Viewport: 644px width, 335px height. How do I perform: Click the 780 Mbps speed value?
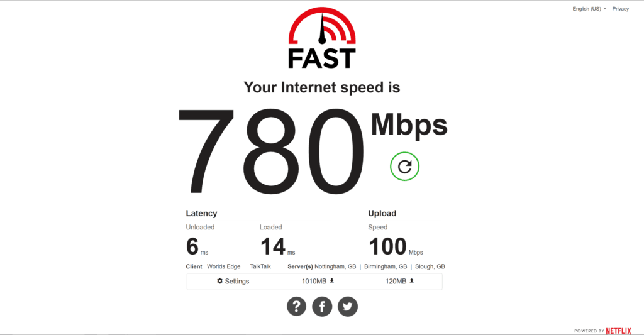(271, 152)
